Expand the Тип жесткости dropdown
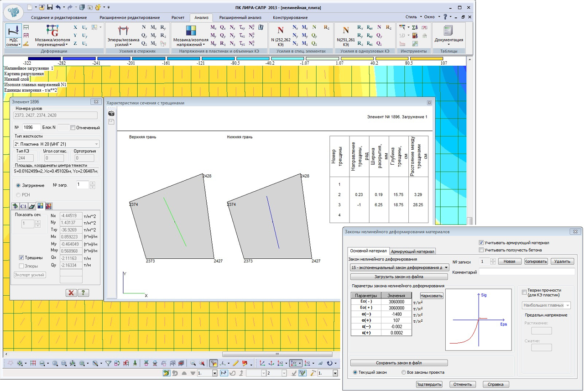This screenshot has width=584, height=392. pyautogui.click(x=96, y=144)
